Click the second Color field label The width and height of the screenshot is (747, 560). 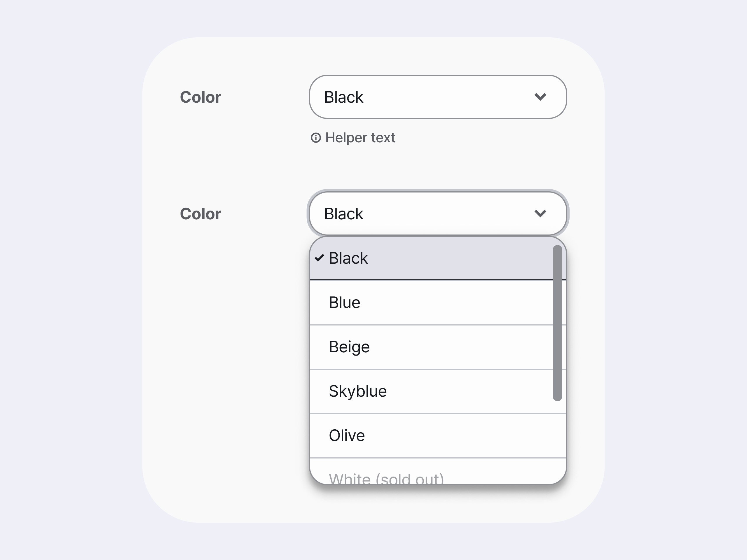coord(200,213)
